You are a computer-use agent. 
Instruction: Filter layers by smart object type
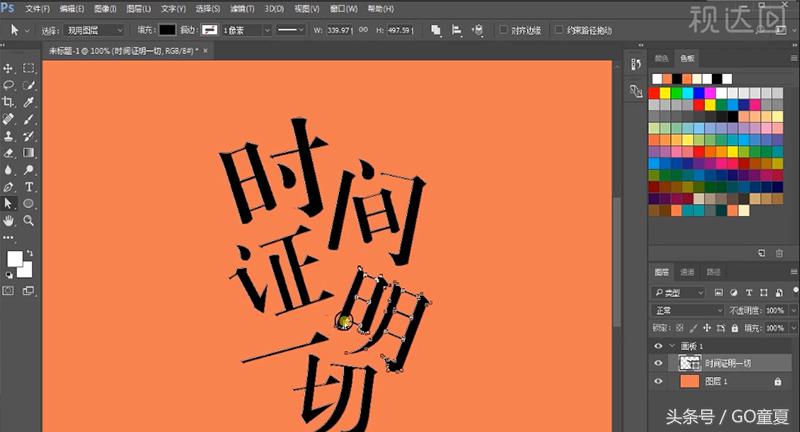[779, 293]
